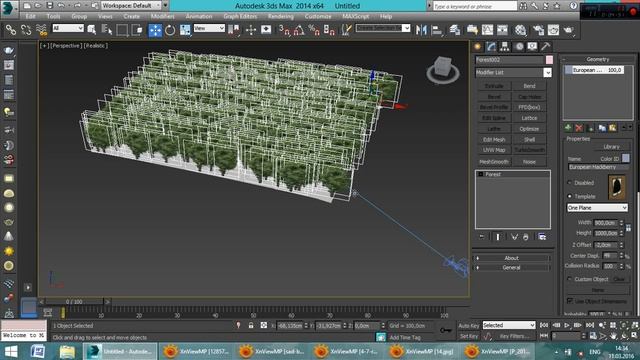Add a new geometry item with the green plus icon
Viewport: 640px width, 360px height.
tap(568, 128)
